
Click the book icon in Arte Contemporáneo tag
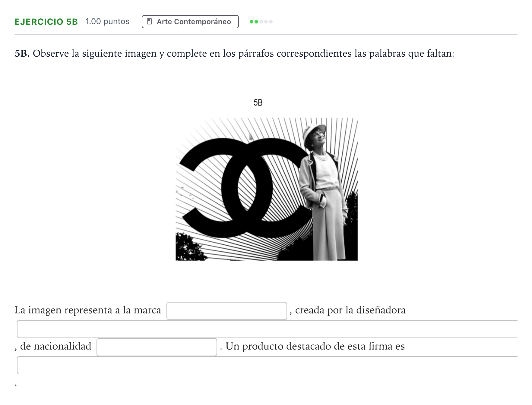tap(149, 22)
